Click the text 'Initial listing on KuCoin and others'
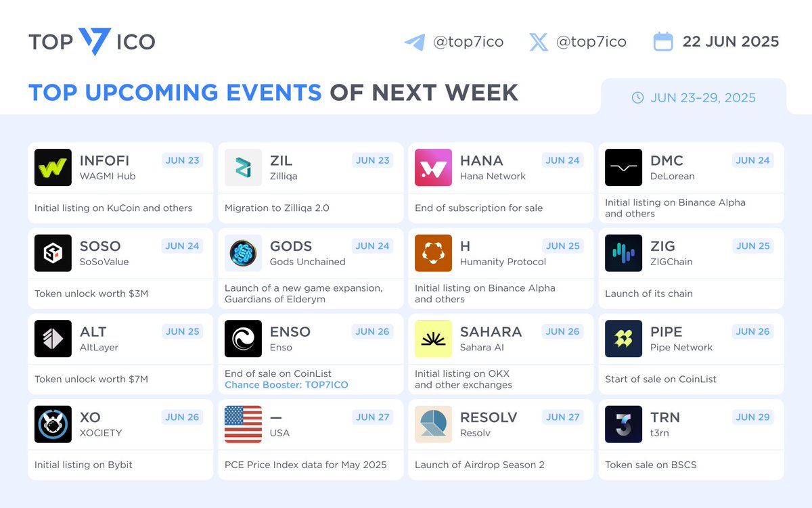 113,208
